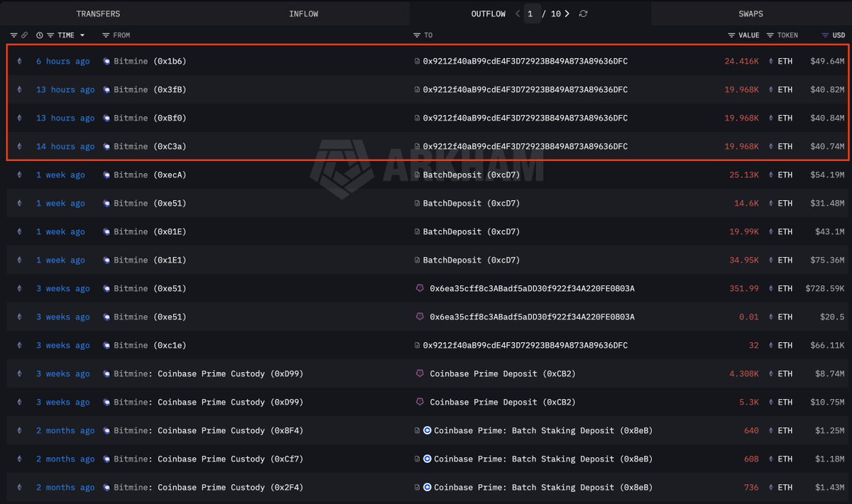Open the '14 hours ago' transaction link
Viewport: 852px width, 504px height.
65,146
